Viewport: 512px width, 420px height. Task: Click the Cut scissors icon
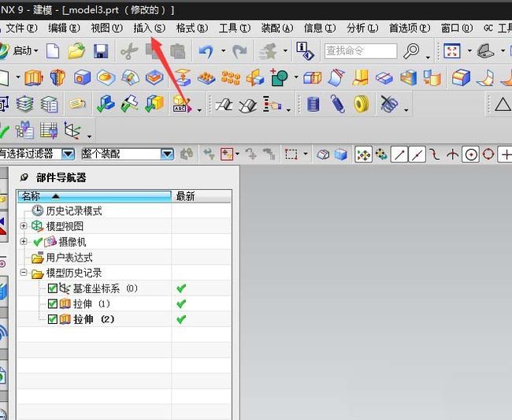pyautogui.click(x=129, y=51)
